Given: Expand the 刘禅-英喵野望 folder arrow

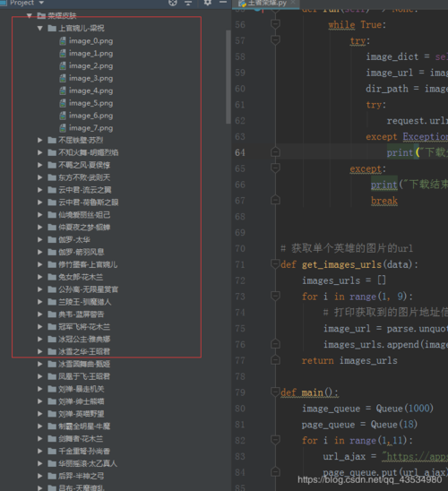Looking at the screenshot, I should 39,414.
